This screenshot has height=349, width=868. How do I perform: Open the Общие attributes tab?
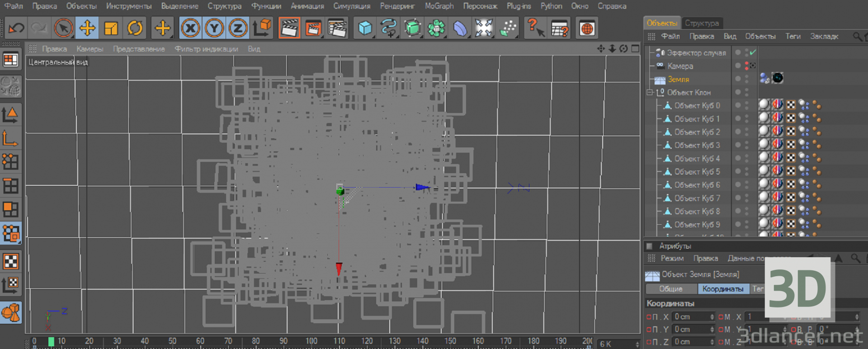pyautogui.click(x=670, y=289)
